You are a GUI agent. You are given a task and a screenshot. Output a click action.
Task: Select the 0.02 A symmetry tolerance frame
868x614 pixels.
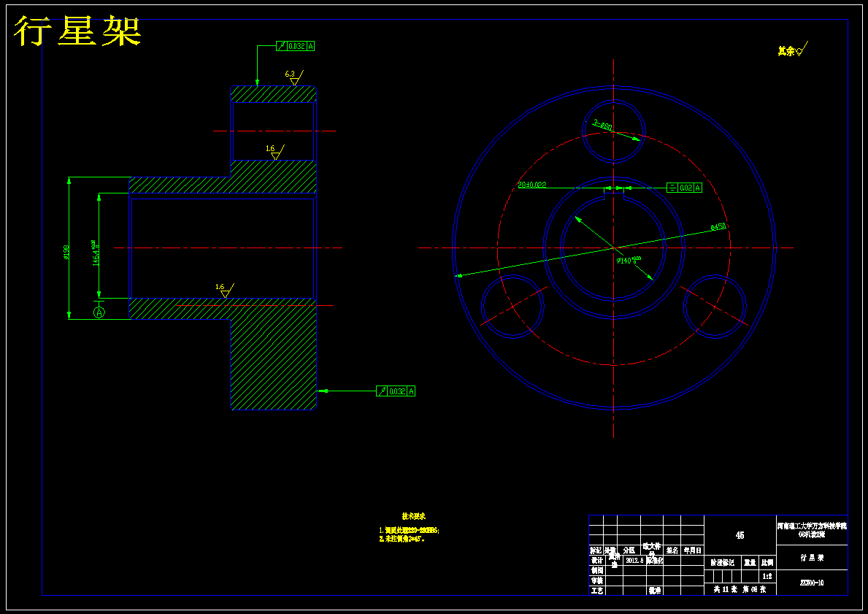tap(684, 188)
